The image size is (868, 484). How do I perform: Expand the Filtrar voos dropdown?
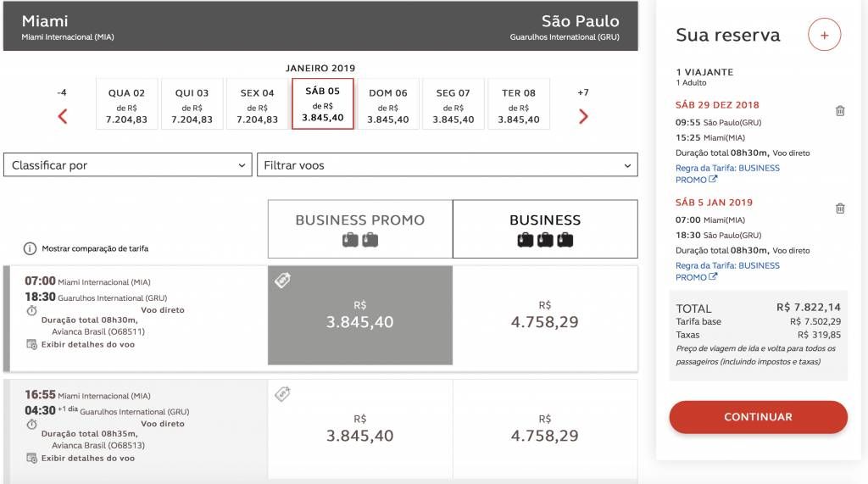pyautogui.click(x=448, y=165)
